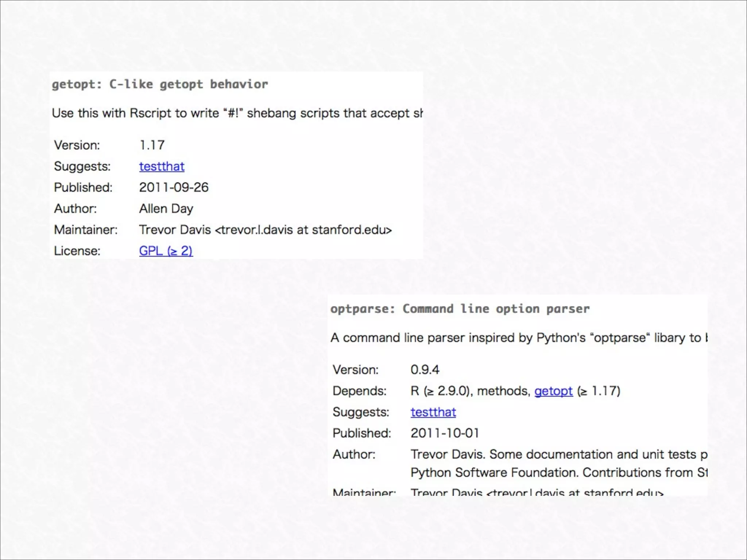This screenshot has height=560, width=747.
Task: Open testthat link in getopt Suggests row
Action: click(x=162, y=166)
